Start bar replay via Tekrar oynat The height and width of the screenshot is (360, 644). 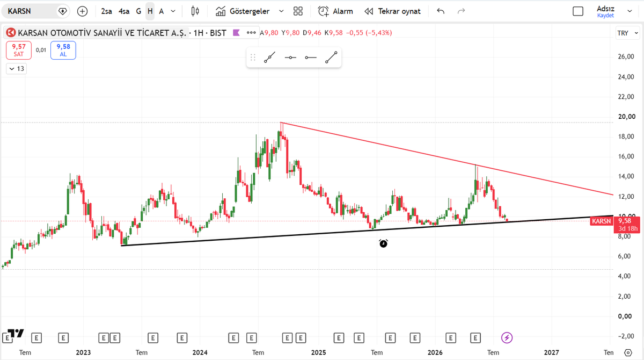392,11
